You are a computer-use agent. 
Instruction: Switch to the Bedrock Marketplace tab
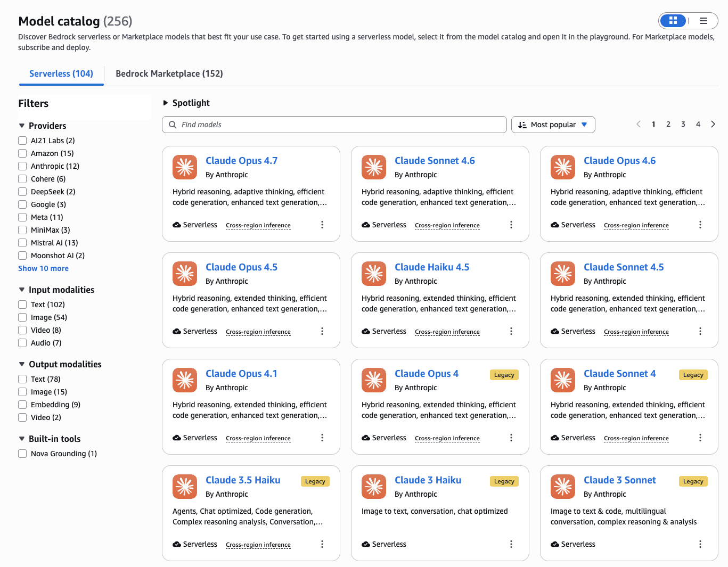(169, 73)
